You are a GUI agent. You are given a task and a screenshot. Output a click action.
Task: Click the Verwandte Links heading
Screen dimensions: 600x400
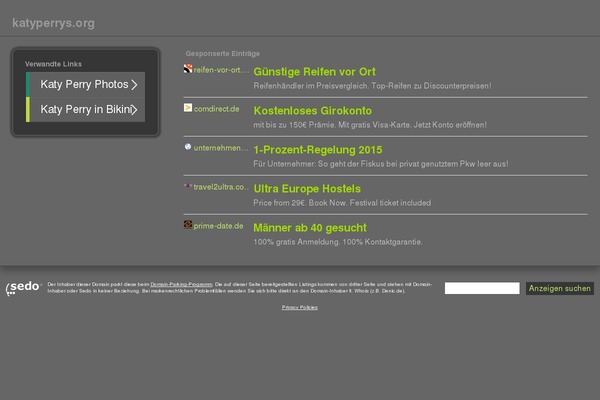[53, 64]
